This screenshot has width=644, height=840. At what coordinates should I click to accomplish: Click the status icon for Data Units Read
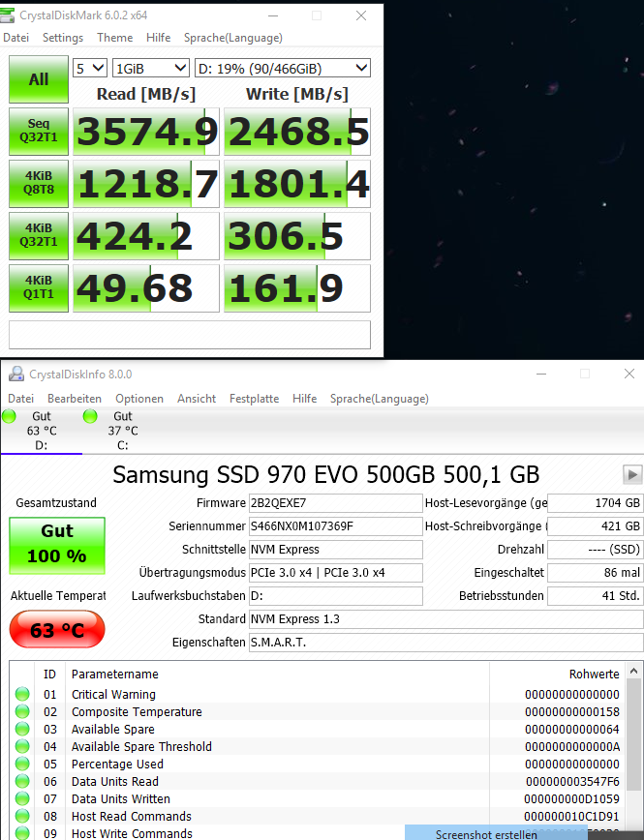[x=22, y=781]
